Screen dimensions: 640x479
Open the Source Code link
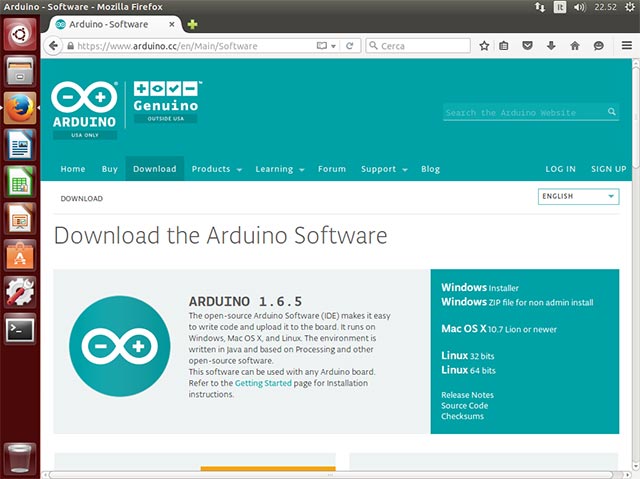[x=464, y=406]
